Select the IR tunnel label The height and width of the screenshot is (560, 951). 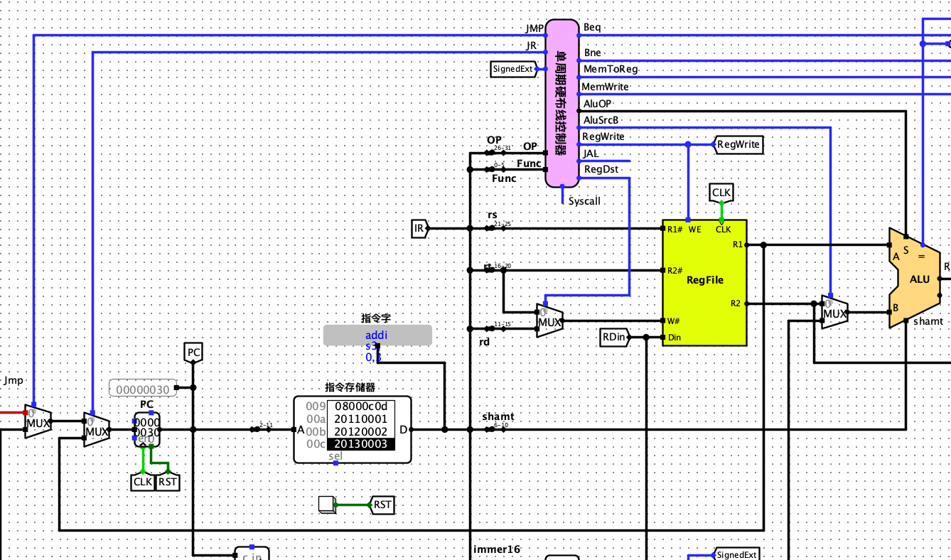pyautogui.click(x=421, y=229)
